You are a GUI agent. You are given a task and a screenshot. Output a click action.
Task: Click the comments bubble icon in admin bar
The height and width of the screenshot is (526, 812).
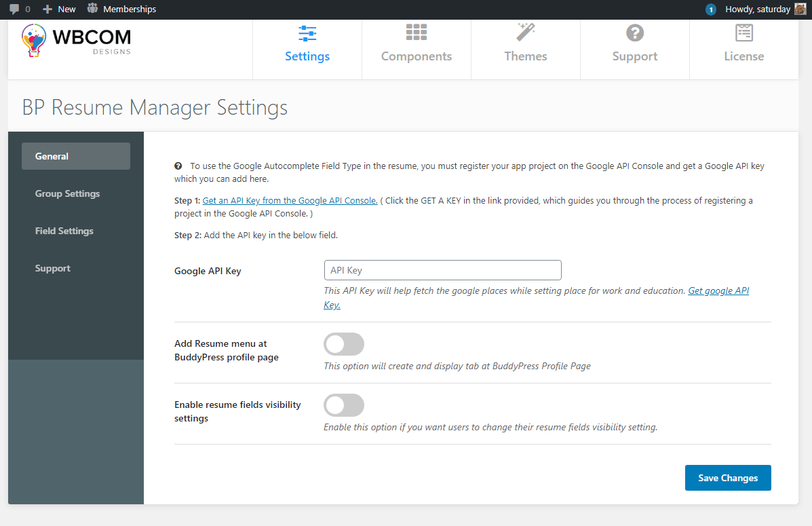[x=14, y=9]
